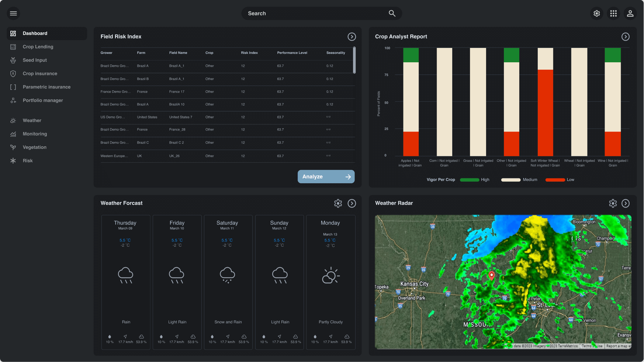Switch to the Dashboard menu item
Viewport: 644px width, 362px height.
coord(35,33)
